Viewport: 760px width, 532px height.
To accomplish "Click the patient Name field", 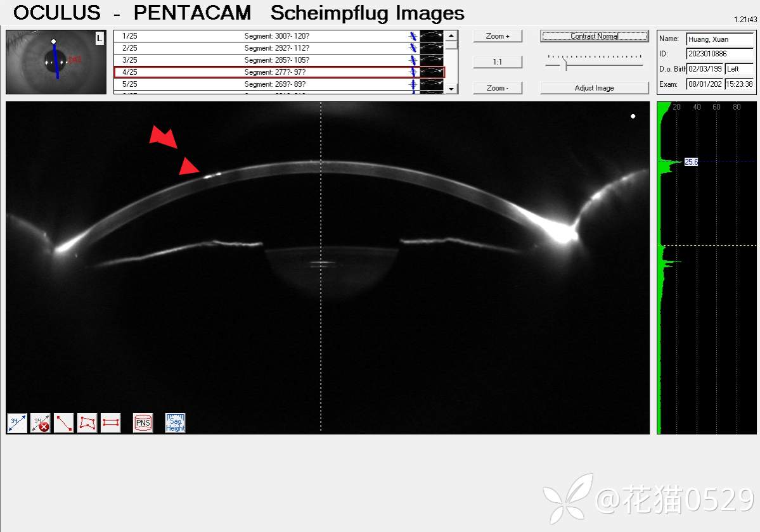I will pyautogui.click(x=719, y=39).
